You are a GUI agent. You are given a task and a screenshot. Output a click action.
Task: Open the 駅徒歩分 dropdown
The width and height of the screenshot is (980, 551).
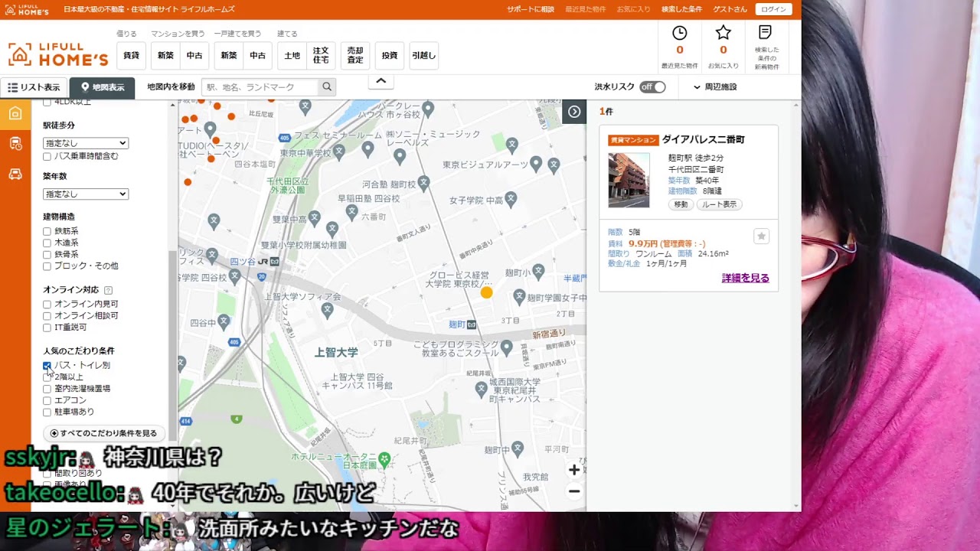(84, 142)
